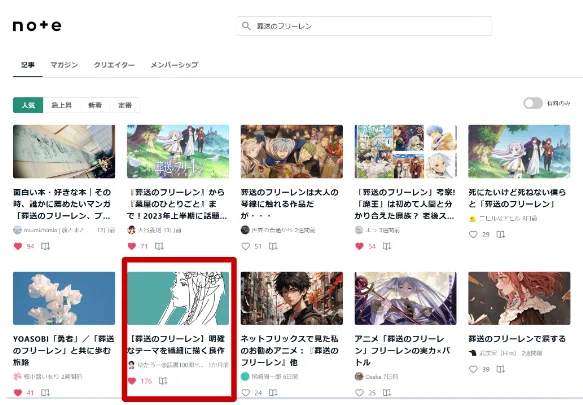Like the 考察「魔王」 article with 54 likes
This screenshot has height=405, width=583.
pos(359,246)
